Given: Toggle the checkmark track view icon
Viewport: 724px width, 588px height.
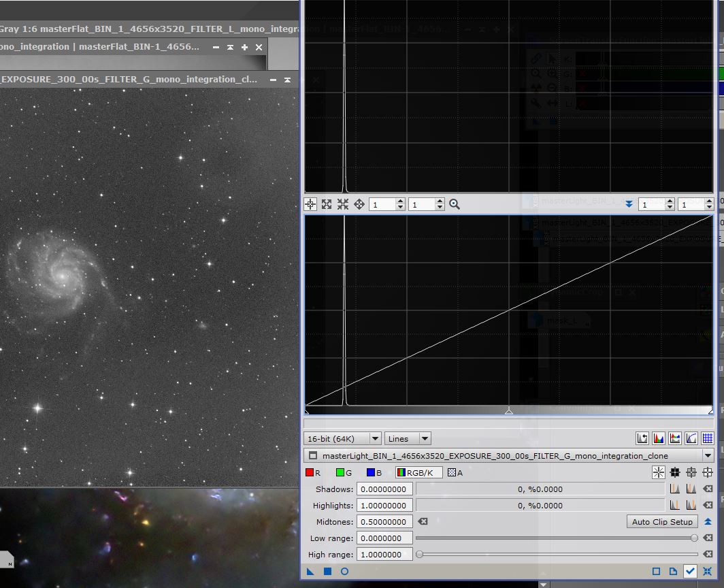Looking at the screenshot, I should coord(690,572).
